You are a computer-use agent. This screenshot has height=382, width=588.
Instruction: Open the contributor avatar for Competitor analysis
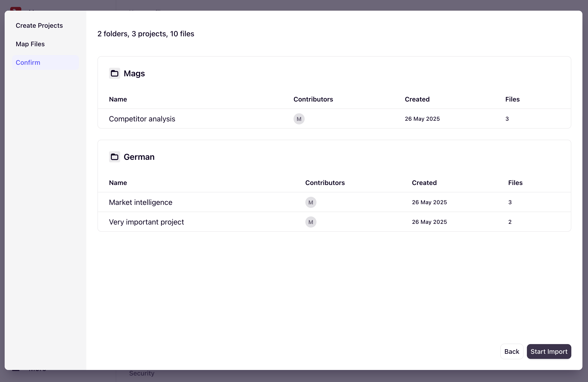pyautogui.click(x=299, y=119)
